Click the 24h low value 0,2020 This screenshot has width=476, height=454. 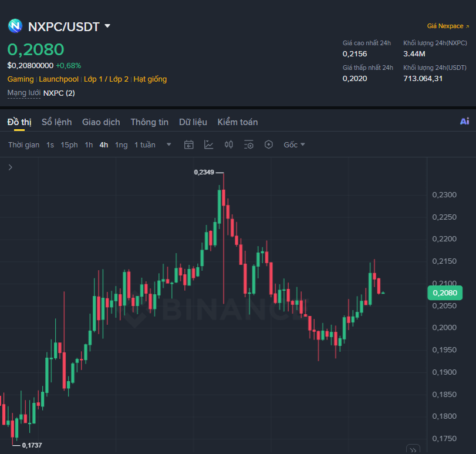point(355,78)
